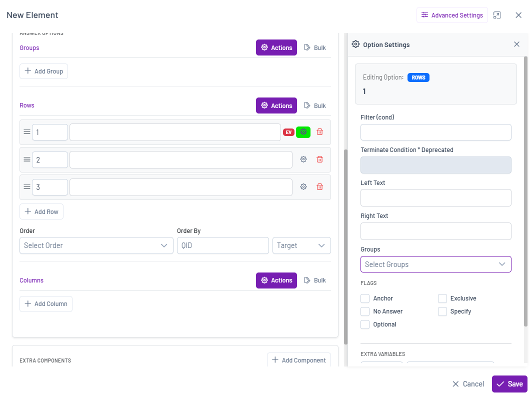Grab the drag handle of row 1
Image resolution: width=532 pixels, height=396 pixels.
pyautogui.click(x=27, y=132)
